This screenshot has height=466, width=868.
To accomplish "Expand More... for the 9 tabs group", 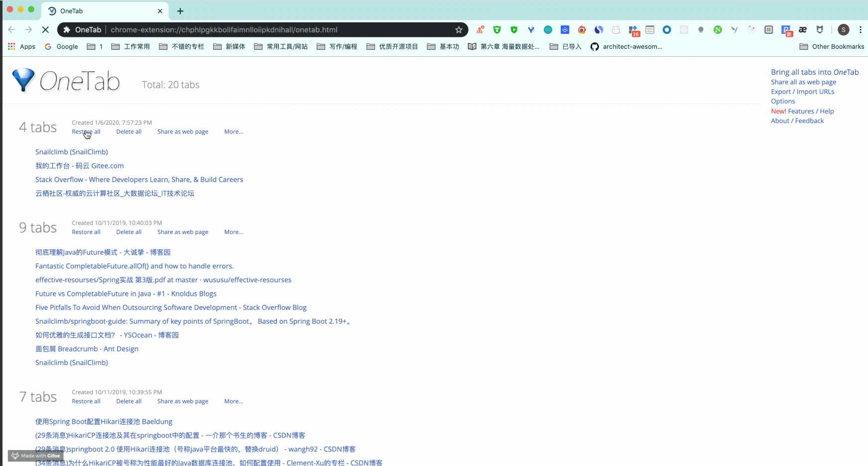I will coord(234,232).
